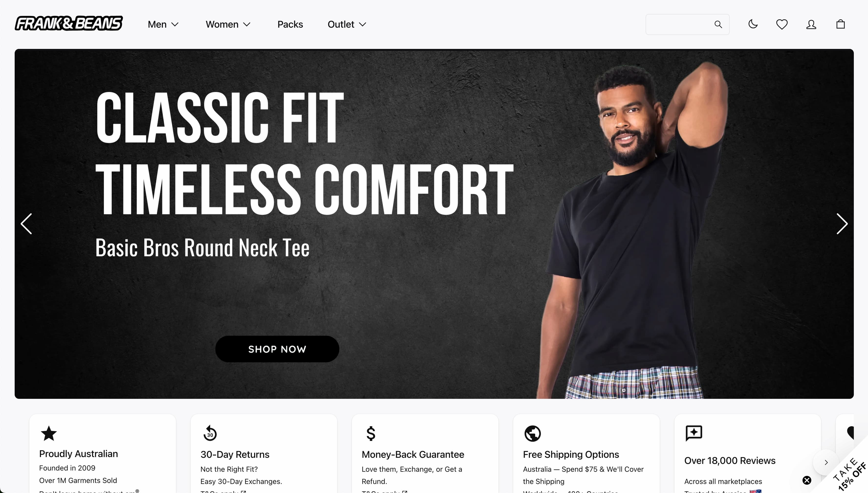Show the previous hero banner slide
This screenshot has height=493, width=868.
(x=26, y=224)
